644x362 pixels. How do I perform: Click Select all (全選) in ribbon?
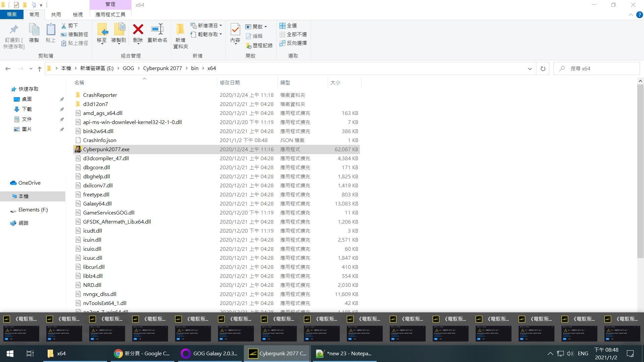tap(288, 26)
